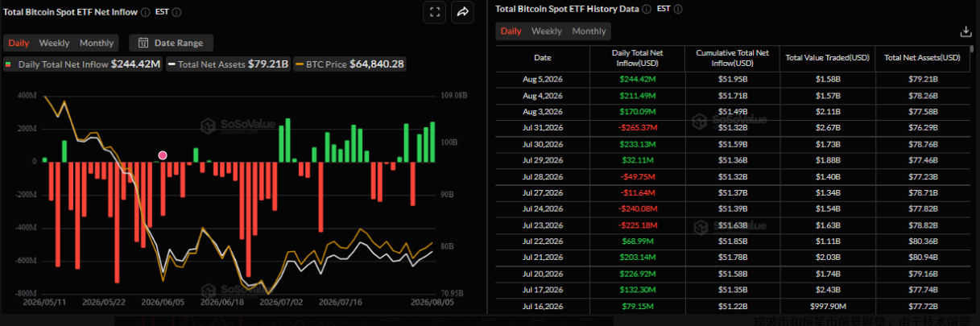The image size is (980, 326).
Task: Toggle BTC Price legend series
Action: (x=350, y=64)
